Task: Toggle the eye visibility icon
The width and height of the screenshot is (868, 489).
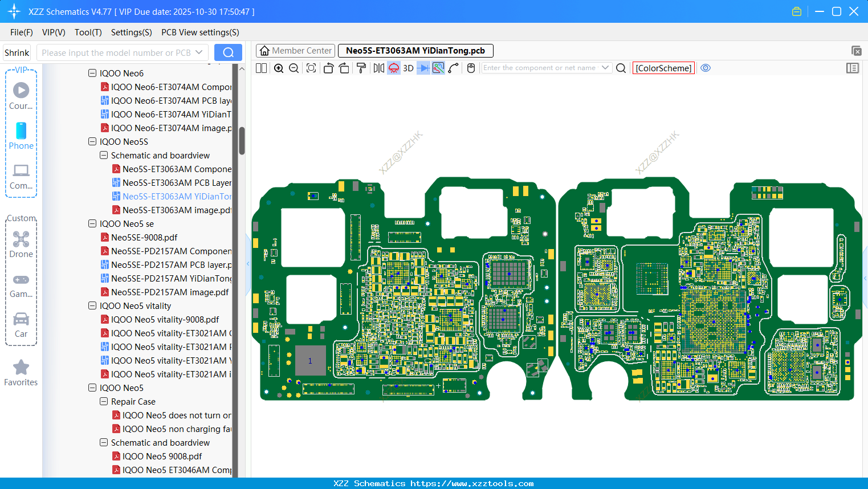Action: [706, 68]
